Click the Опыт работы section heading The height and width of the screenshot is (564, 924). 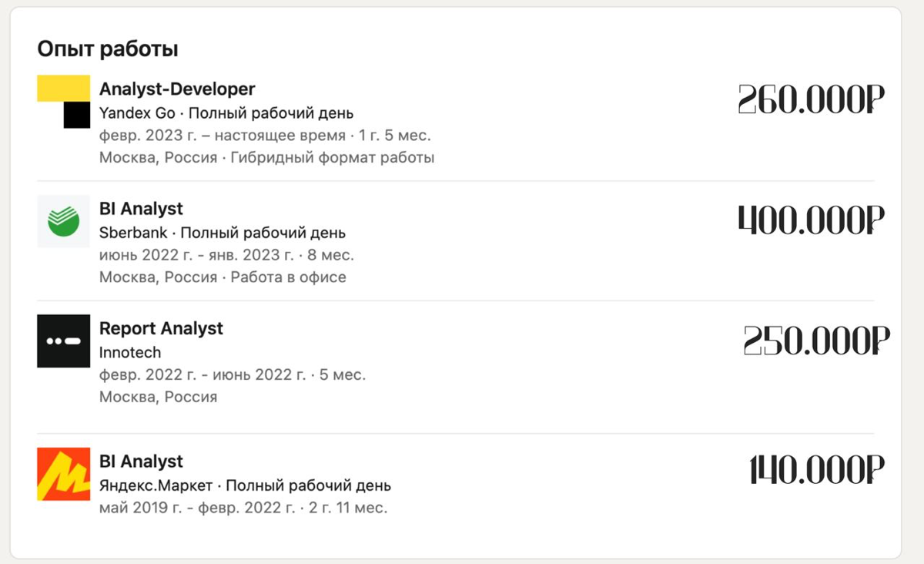click(108, 49)
